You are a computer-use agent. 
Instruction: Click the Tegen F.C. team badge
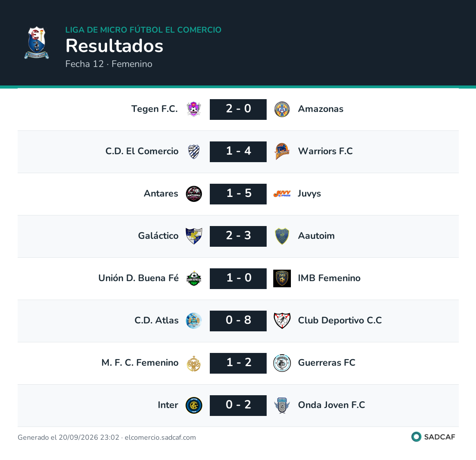tap(193, 109)
